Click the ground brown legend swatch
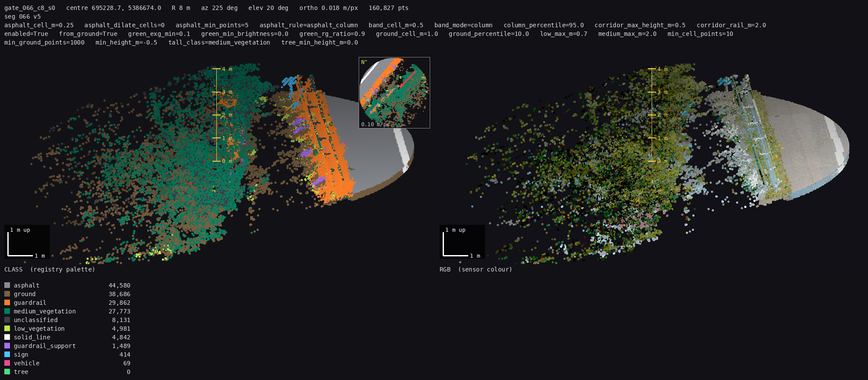Image resolution: width=868 pixels, height=380 pixels. (x=7, y=294)
